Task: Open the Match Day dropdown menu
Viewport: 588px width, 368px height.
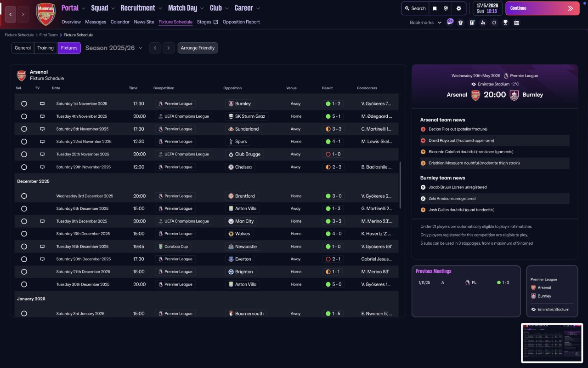Action: 186,8
